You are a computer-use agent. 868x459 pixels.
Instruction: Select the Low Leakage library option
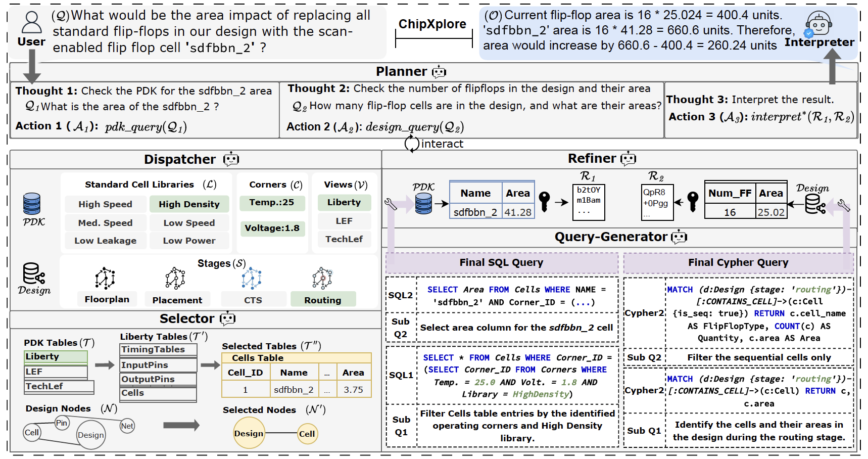tap(105, 241)
